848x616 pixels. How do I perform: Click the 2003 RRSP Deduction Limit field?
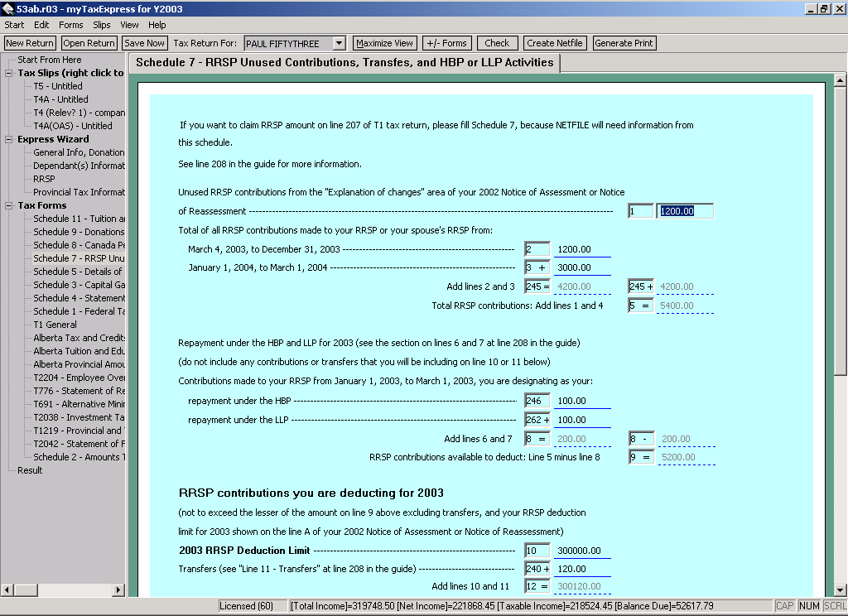click(x=581, y=551)
